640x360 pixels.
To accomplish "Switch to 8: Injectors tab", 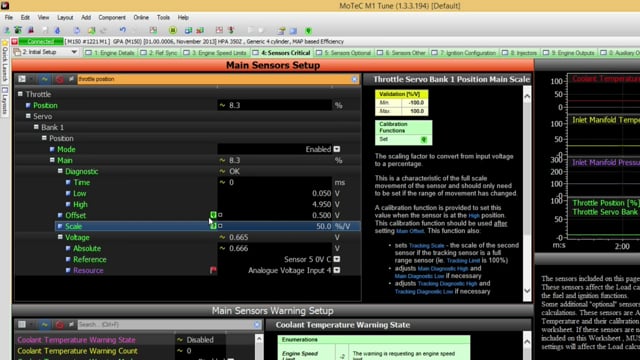I will click(x=520, y=53).
